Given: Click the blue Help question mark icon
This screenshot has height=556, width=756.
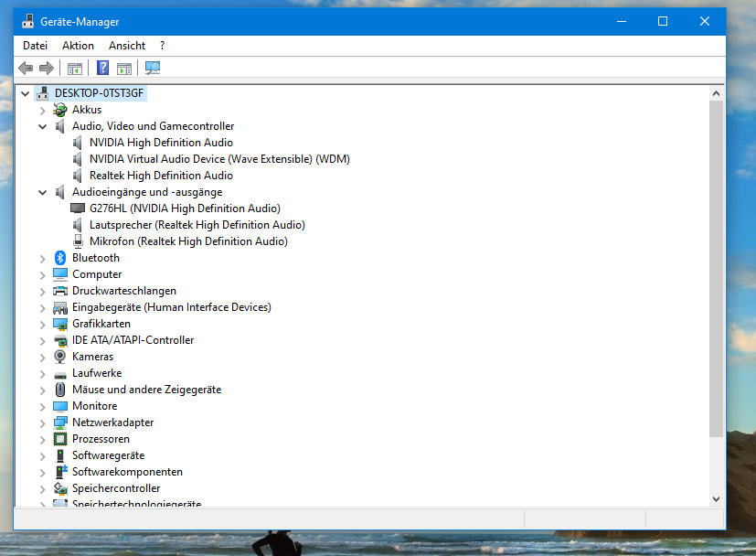Looking at the screenshot, I should click(x=102, y=68).
